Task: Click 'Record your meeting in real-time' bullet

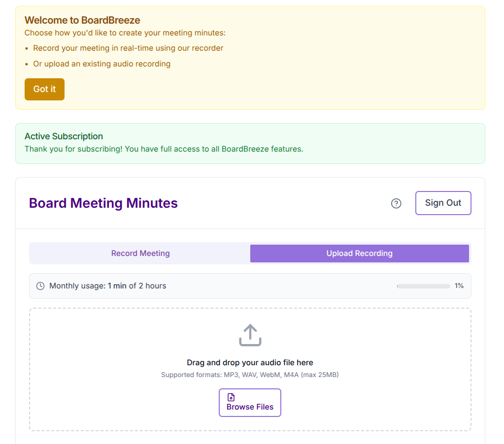Action: 128,48
